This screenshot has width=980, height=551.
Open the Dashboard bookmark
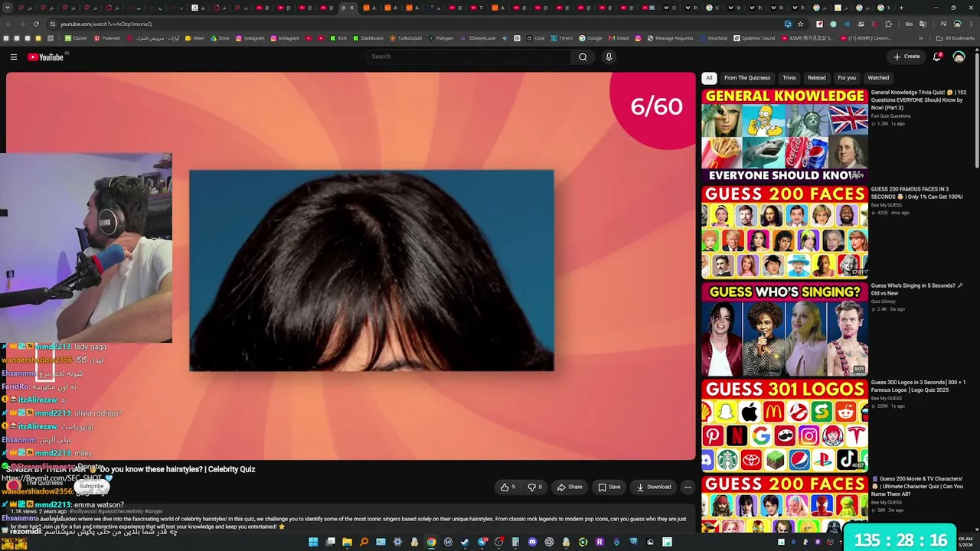367,38
